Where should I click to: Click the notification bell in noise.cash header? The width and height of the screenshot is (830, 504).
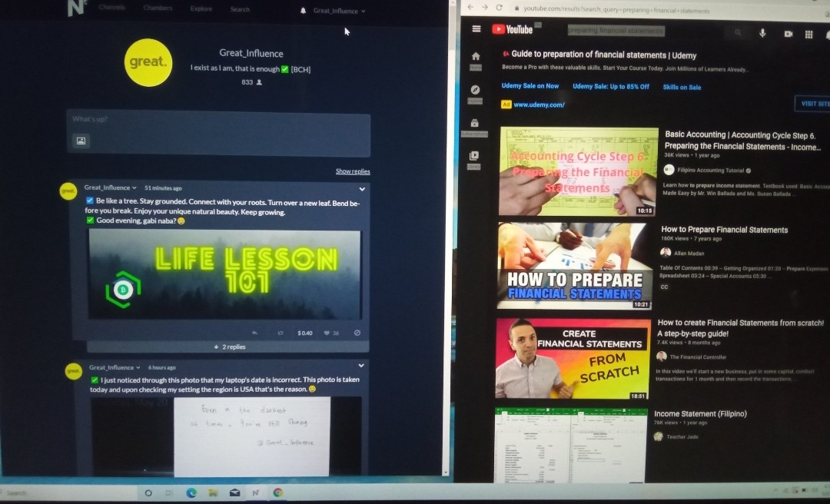pyautogui.click(x=303, y=11)
